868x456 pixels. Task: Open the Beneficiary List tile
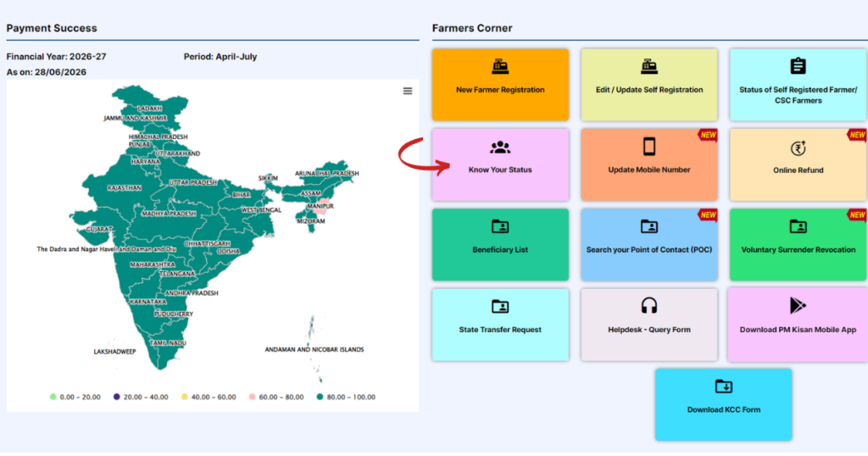tap(500, 245)
